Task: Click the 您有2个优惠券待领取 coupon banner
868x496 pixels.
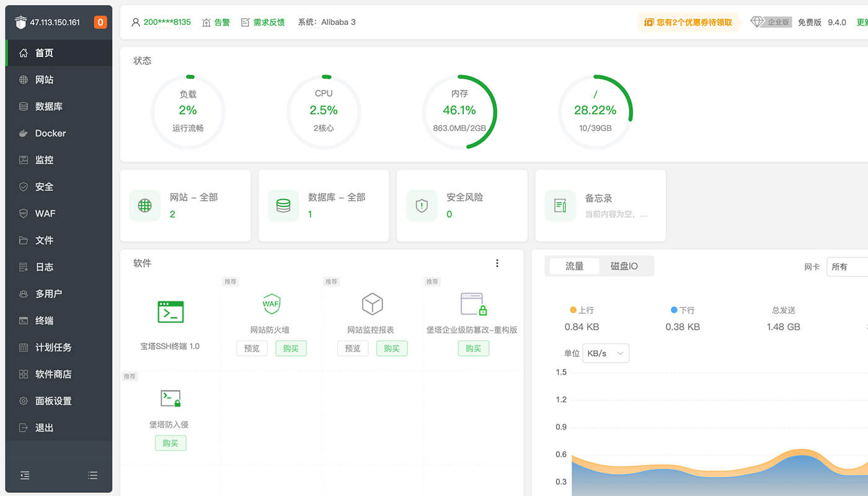Action: (688, 22)
